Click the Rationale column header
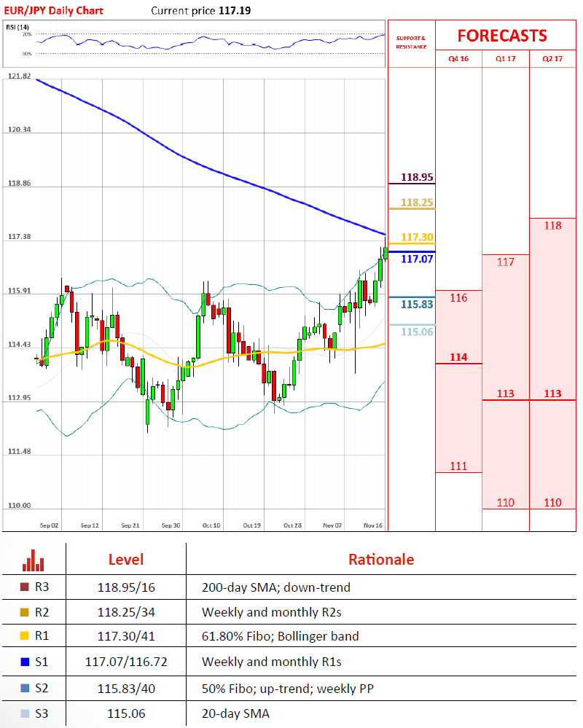 tap(381, 560)
